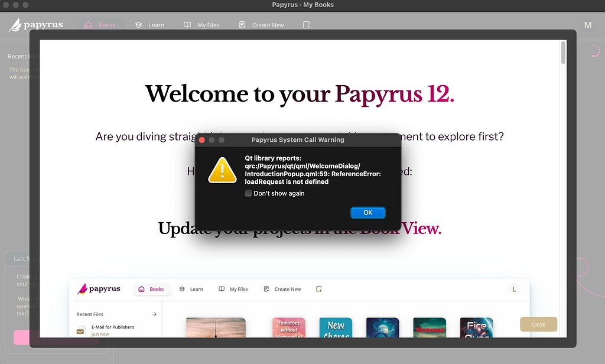
Task: Select the Books home icon
Action: 89,25
